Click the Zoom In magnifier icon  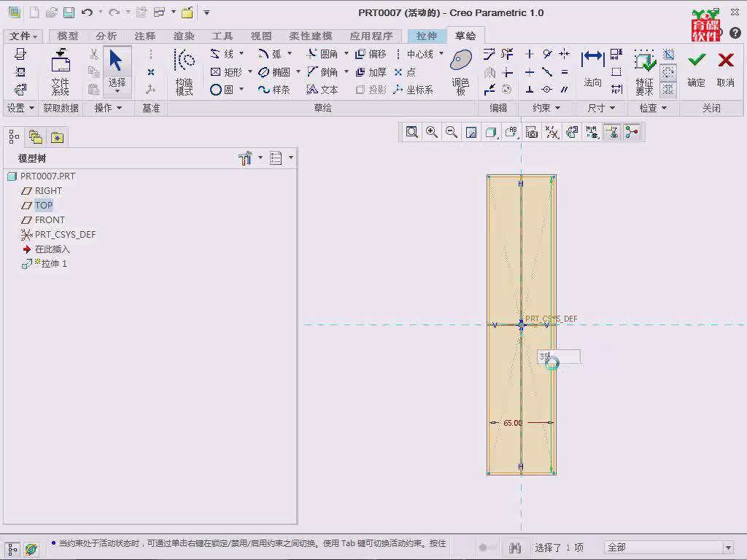tap(432, 132)
